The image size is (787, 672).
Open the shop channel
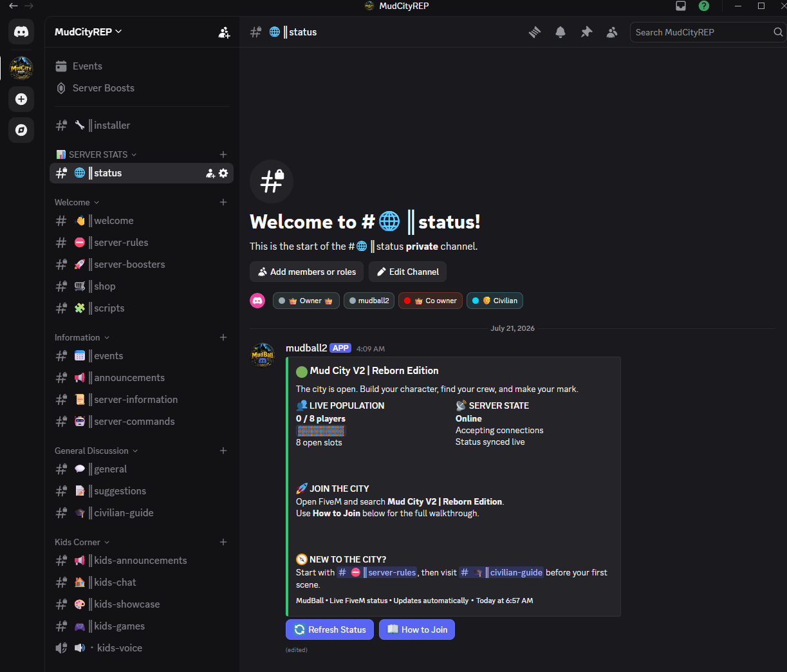[x=142, y=286]
